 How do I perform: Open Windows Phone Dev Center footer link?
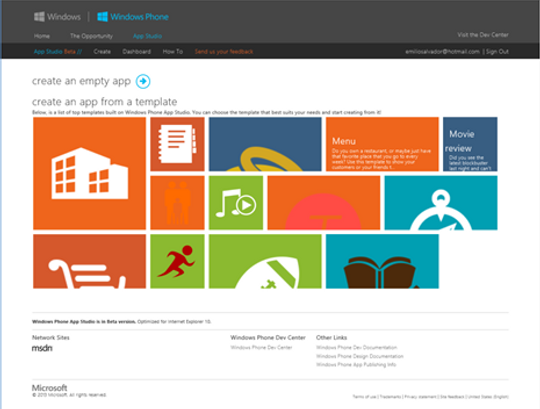click(261, 347)
